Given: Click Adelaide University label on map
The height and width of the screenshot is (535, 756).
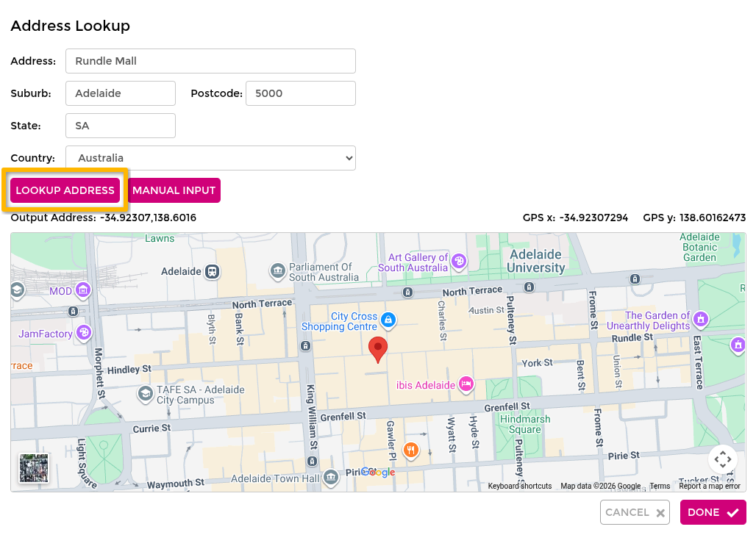Looking at the screenshot, I should pyautogui.click(x=535, y=261).
